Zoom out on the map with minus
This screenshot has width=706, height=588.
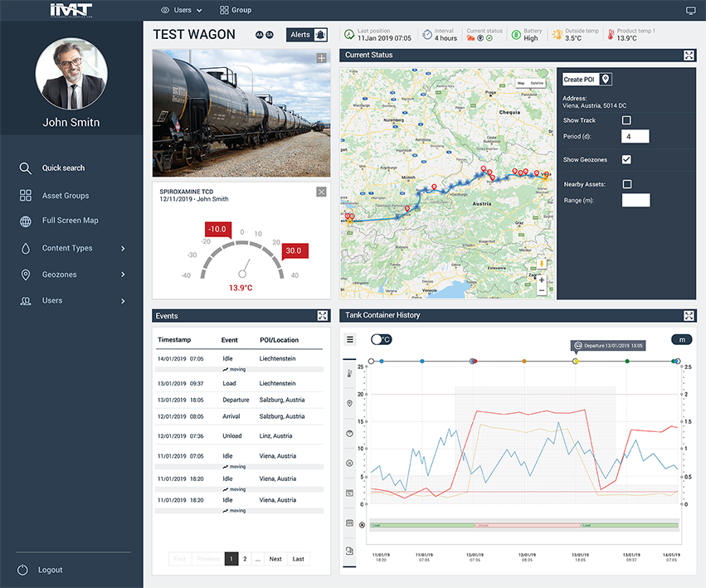542,291
